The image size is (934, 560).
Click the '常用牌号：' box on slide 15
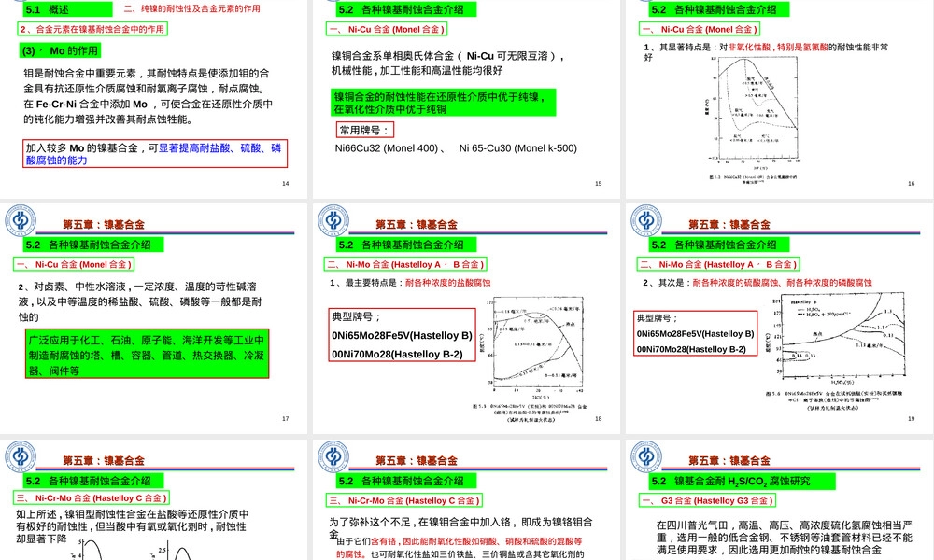364,131
